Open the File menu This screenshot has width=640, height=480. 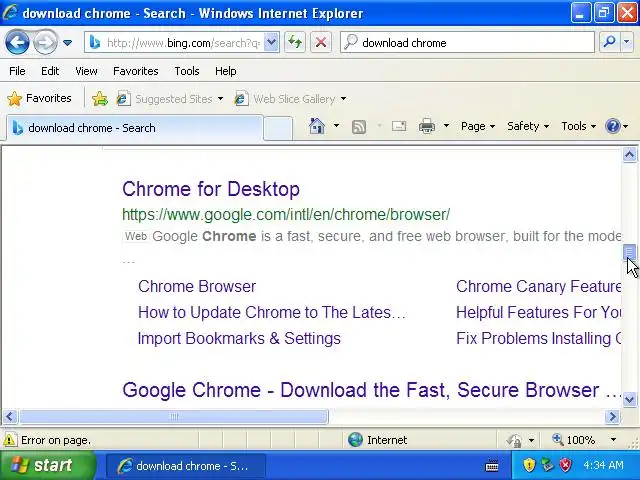(x=17, y=71)
